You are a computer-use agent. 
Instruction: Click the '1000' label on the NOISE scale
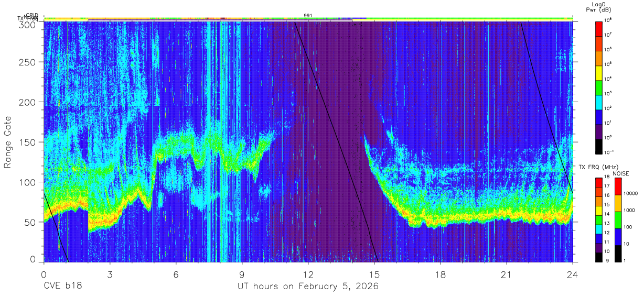pos(629,210)
